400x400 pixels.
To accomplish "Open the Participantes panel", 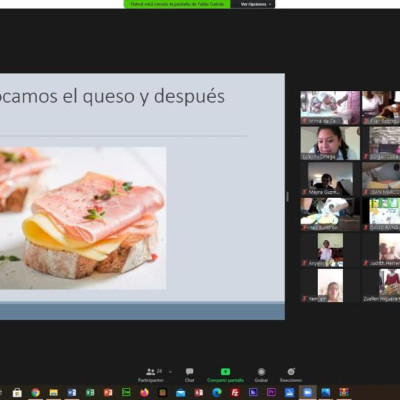I will pos(151,375).
